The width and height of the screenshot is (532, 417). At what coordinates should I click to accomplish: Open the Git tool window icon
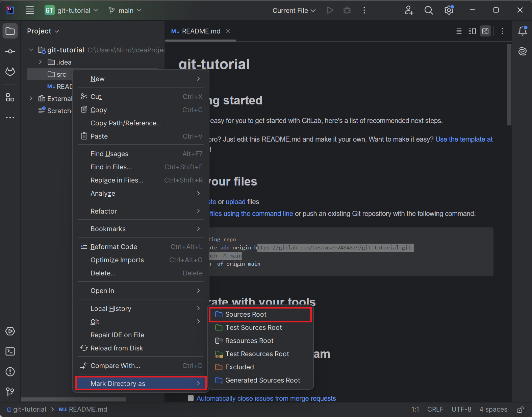point(10,392)
